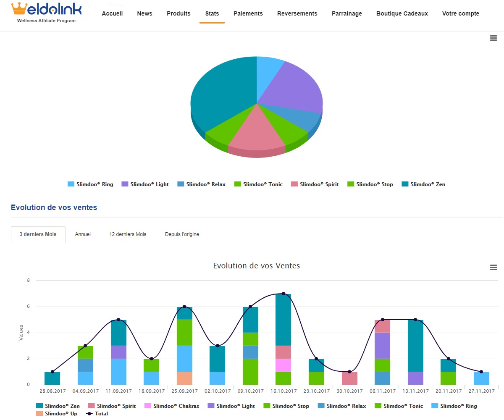Hide Slimdoo Zen in the pie chart legend

423,184
